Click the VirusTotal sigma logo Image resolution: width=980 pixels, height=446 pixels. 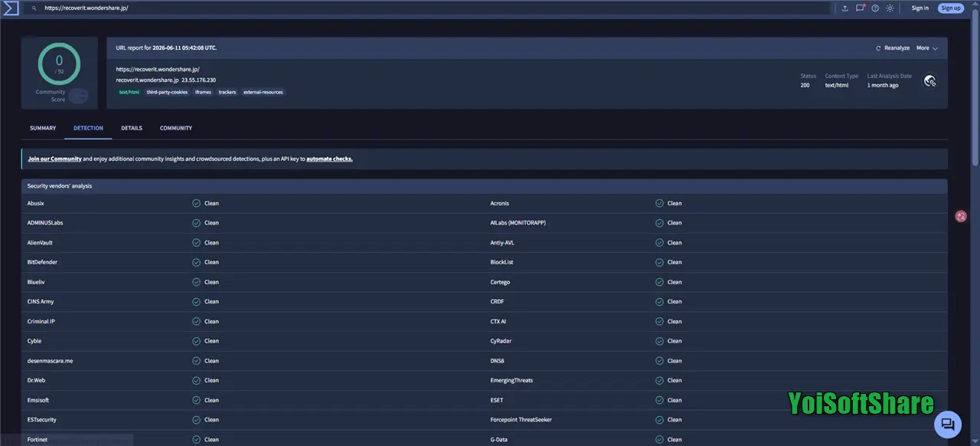tap(10, 8)
